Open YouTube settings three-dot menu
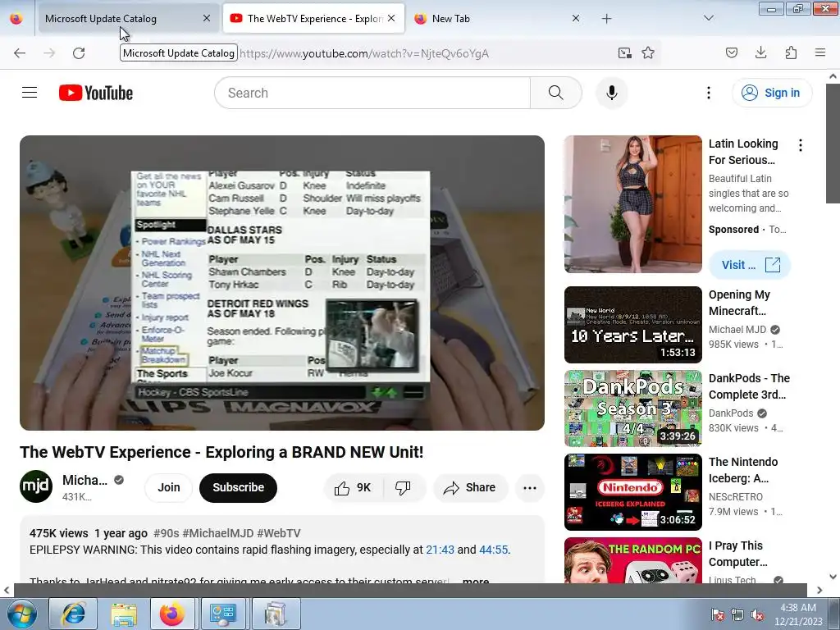 [708, 93]
